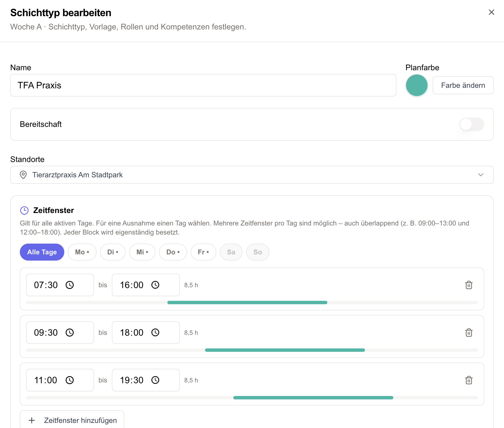504x428 pixels.
Task: Delete the 09:30 to 18:00 time window
Action: 469,333
